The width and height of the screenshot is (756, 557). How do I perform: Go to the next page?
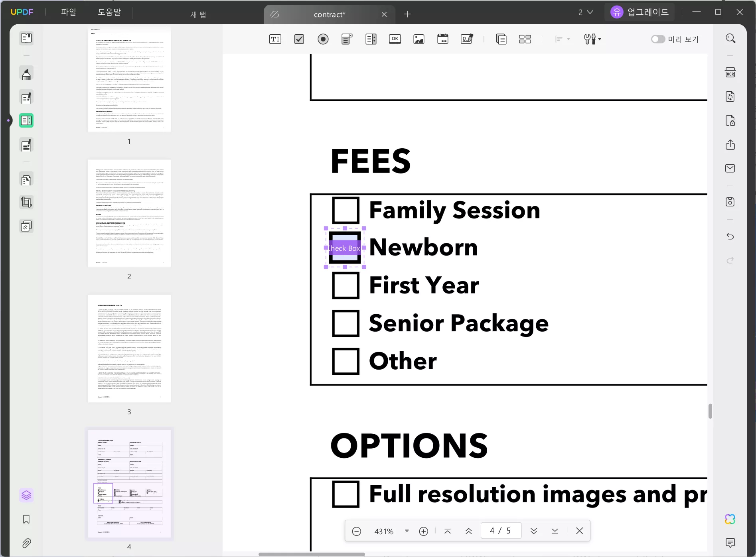click(x=534, y=531)
